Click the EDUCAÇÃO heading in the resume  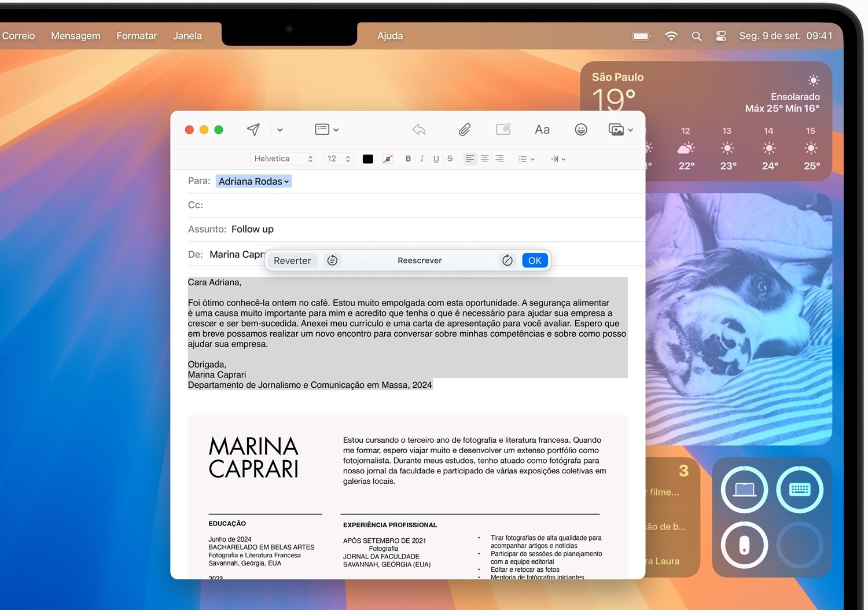(227, 523)
